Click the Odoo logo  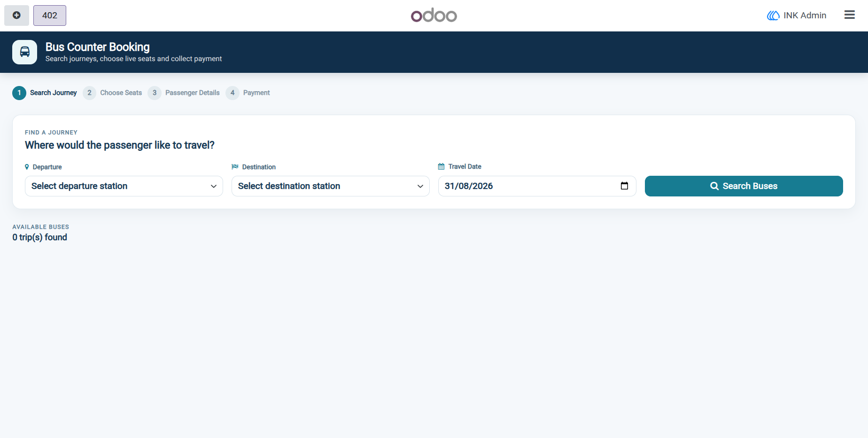[434, 16]
